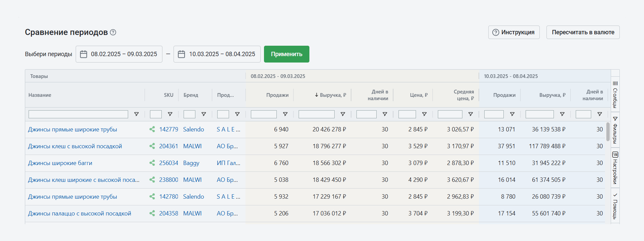Sort by Цена, ₽ column header

pyautogui.click(x=419, y=95)
